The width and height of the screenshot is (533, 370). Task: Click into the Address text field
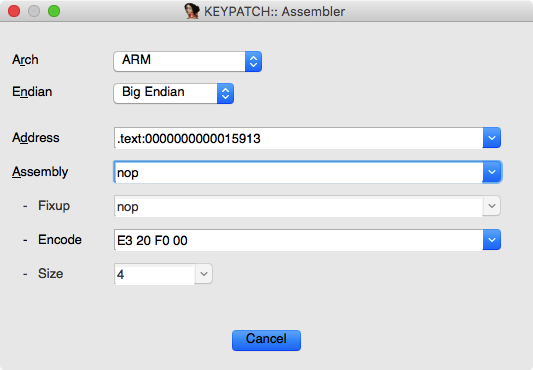298,138
